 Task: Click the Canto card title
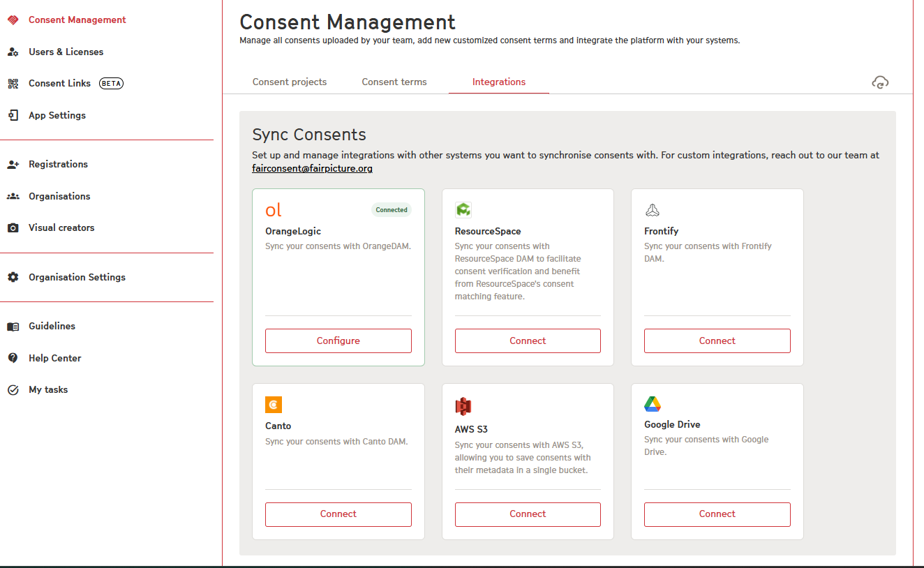(278, 426)
